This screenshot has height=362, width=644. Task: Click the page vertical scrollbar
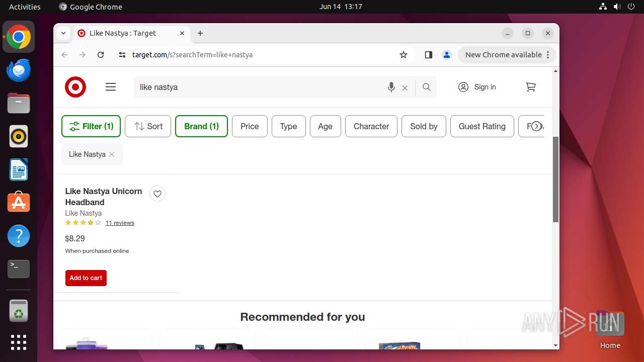(x=555, y=179)
